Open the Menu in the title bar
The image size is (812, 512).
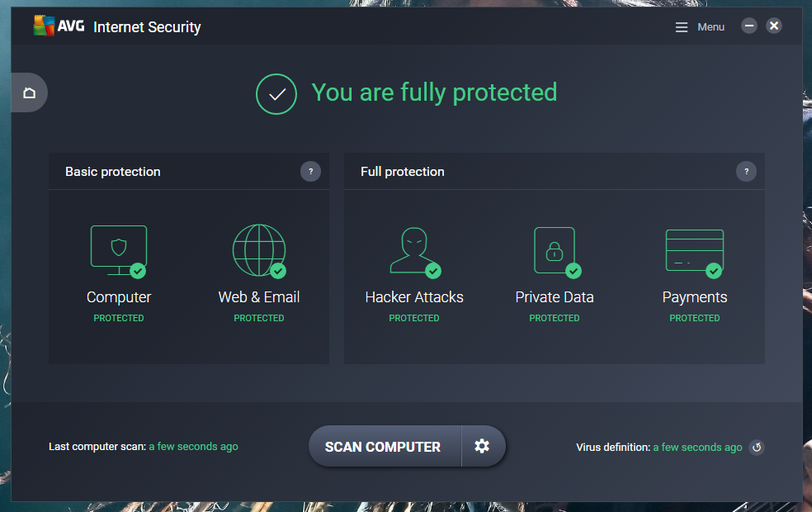699,26
